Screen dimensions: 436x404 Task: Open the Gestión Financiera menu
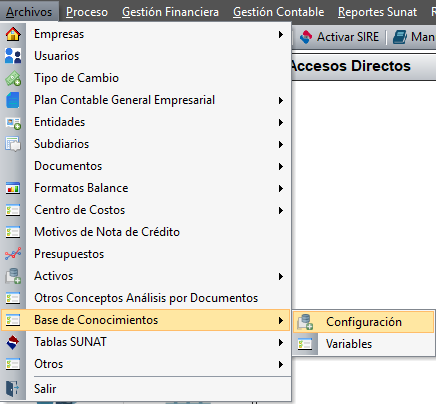[170, 12]
